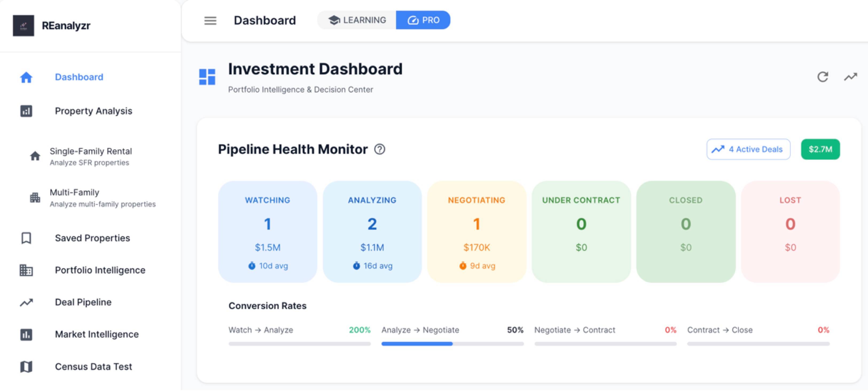Open Property Analysis in sidebar
This screenshot has height=391, width=868.
point(93,111)
